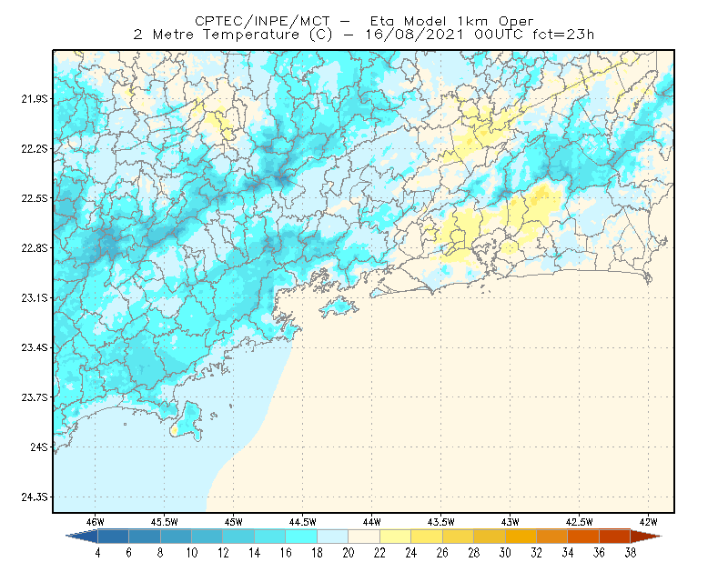Click the dark blue left arrow below 4
Screen dimensions: 728x562
[82, 537]
